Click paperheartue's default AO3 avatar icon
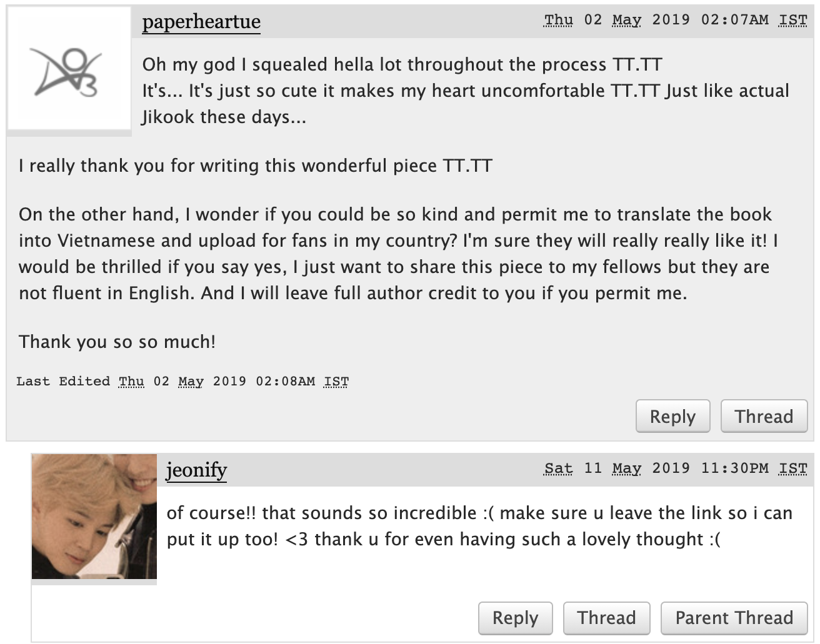Image resolution: width=820 pixels, height=644 pixels. (69, 69)
